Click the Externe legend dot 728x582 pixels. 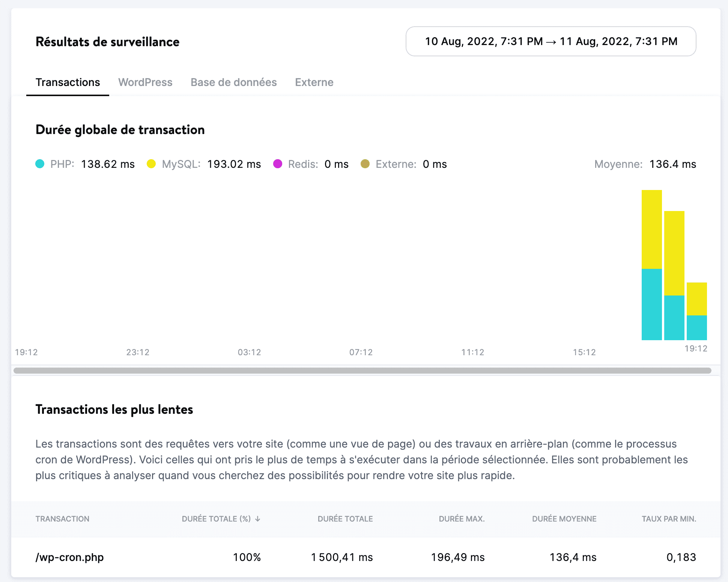pos(365,164)
